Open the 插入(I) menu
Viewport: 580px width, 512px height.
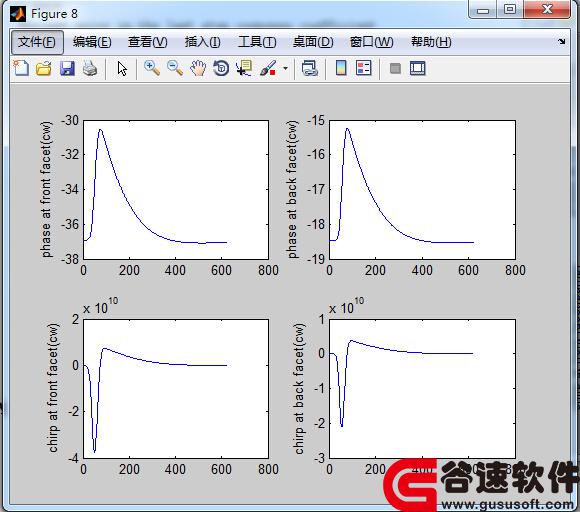click(203, 42)
